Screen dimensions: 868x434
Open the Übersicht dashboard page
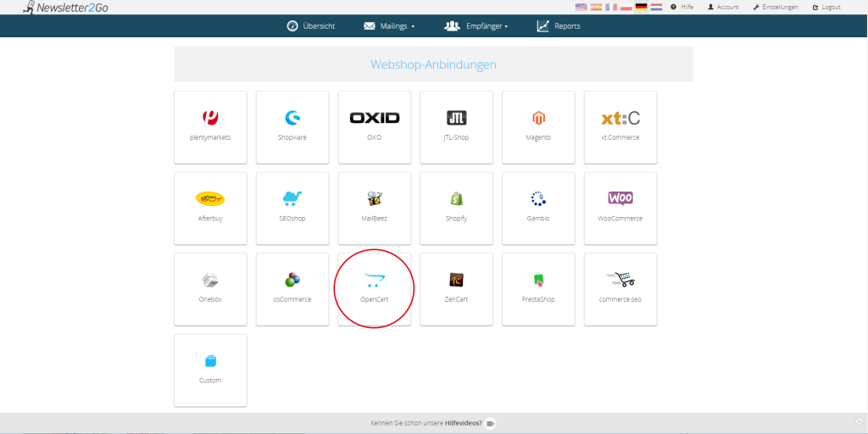[310, 26]
